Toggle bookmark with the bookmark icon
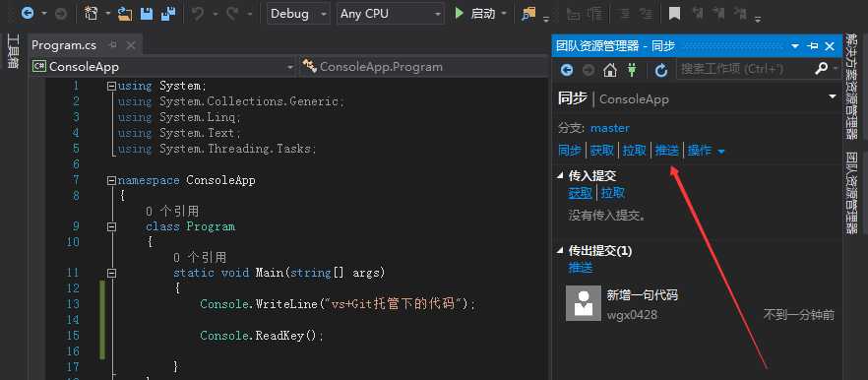 coord(674,14)
